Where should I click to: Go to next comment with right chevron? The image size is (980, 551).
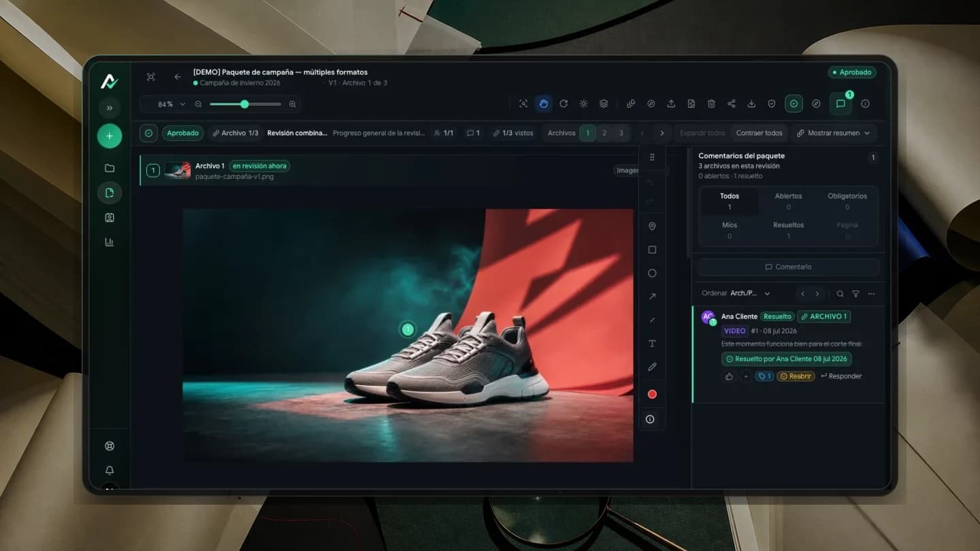(817, 294)
